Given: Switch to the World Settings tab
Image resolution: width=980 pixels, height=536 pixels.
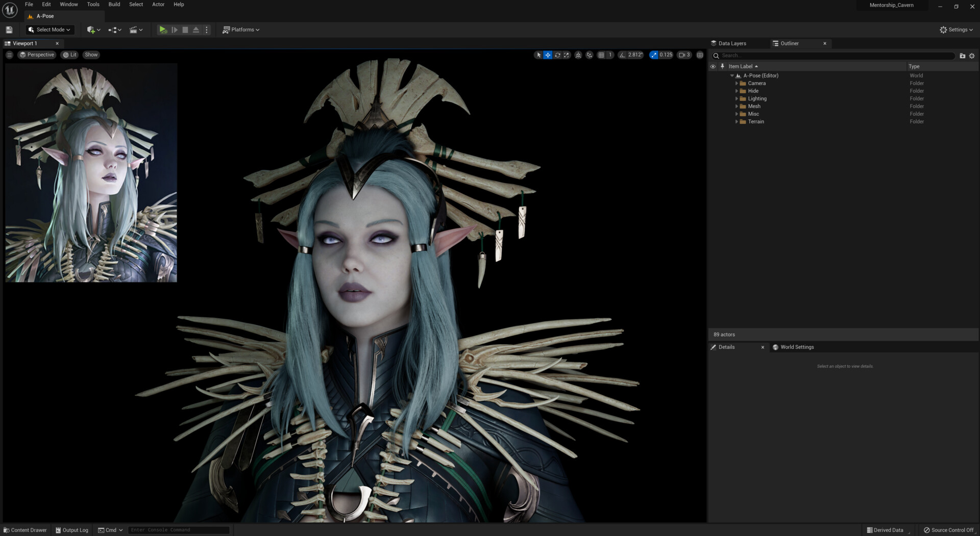Looking at the screenshot, I should click(x=796, y=347).
